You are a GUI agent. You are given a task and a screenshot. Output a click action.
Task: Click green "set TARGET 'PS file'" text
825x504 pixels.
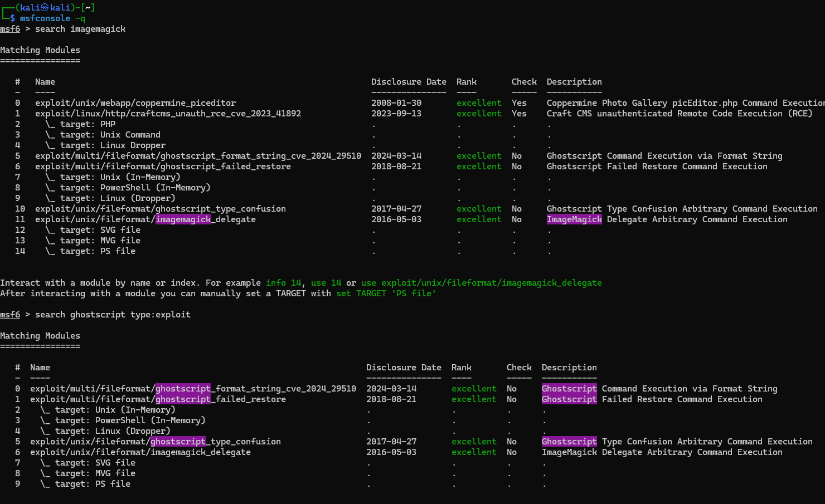tap(386, 293)
